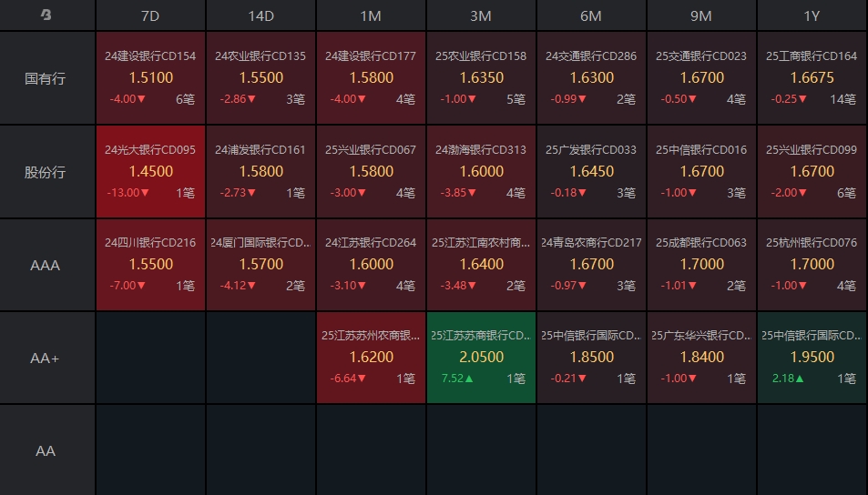Open the 24青岛农商行CD217 cell
Screen dimensions: 868x495
click(591, 265)
